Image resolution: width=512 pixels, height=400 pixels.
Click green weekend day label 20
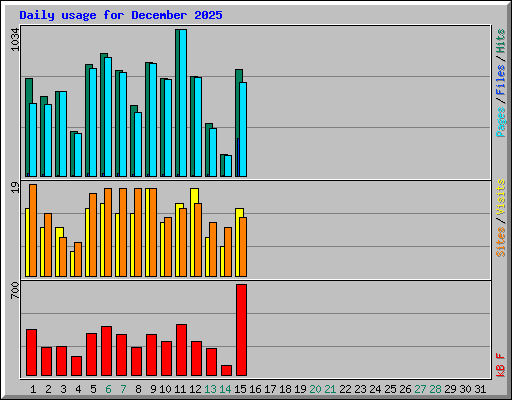click(x=315, y=389)
